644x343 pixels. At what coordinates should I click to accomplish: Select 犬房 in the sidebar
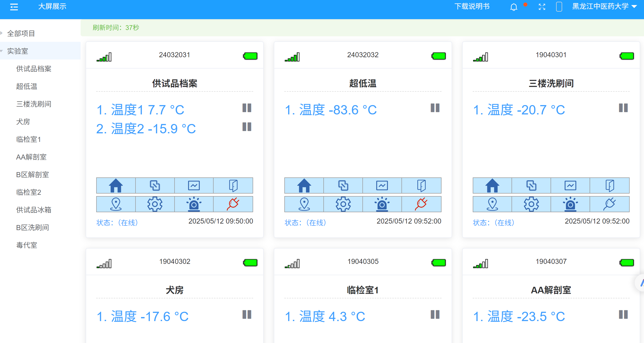[x=23, y=122]
